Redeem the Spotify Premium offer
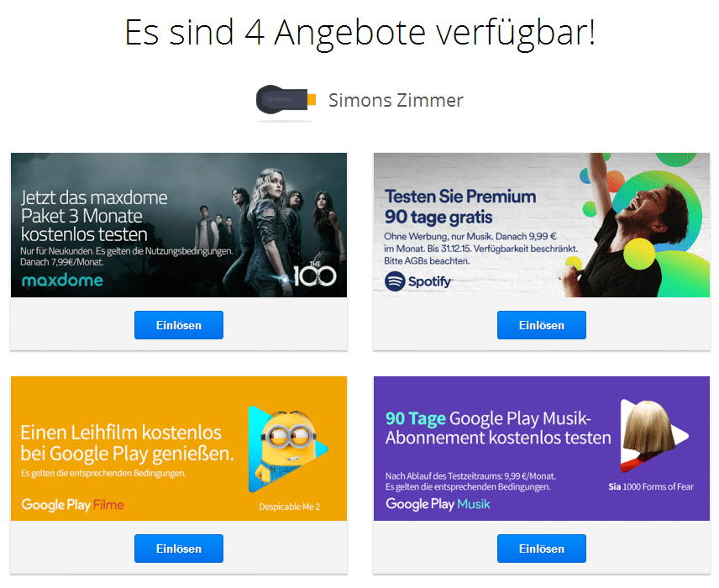 [542, 325]
